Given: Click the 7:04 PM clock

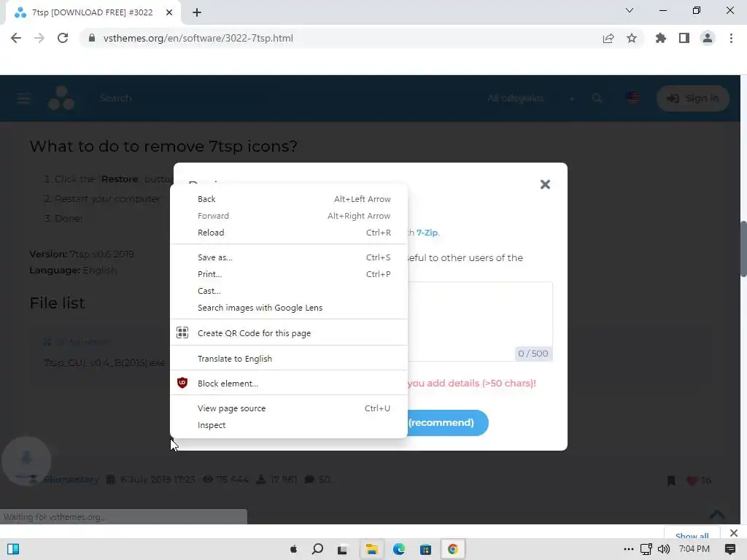Looking at the screenshot, I should point(694,549).
